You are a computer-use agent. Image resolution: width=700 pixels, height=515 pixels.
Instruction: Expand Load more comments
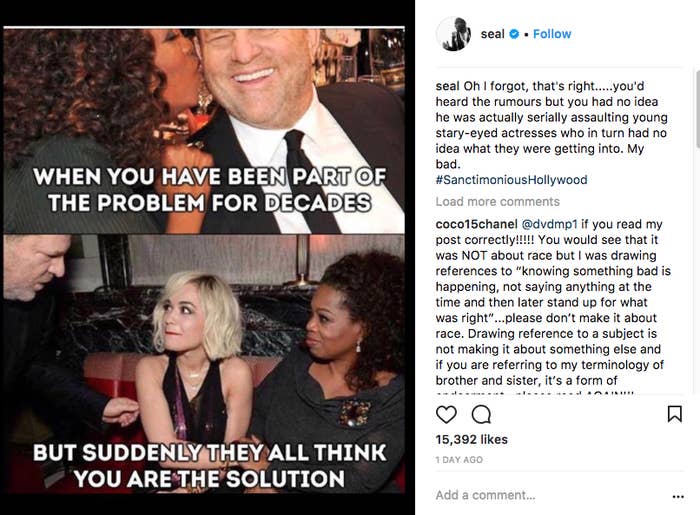(x=497, y=202)
